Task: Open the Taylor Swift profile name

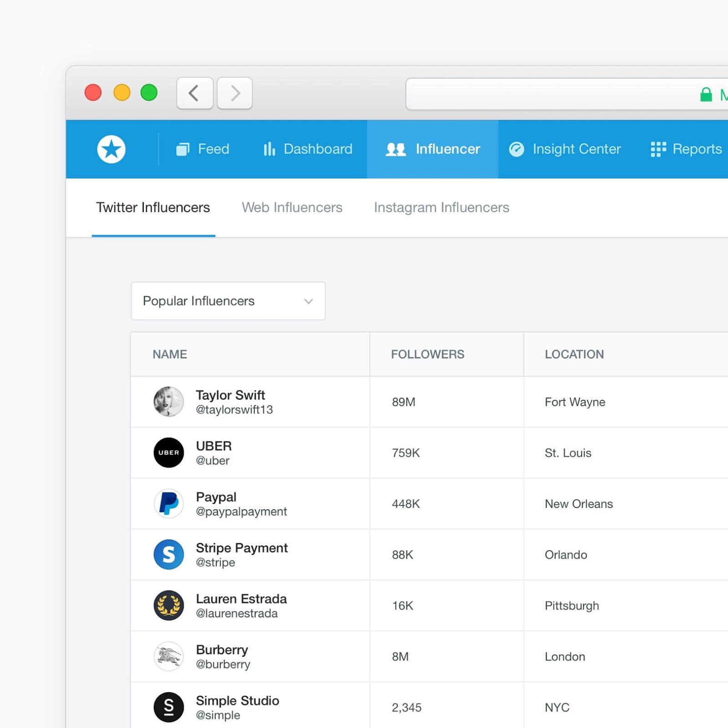Action: pyautogui.click(x=230, y=395)
